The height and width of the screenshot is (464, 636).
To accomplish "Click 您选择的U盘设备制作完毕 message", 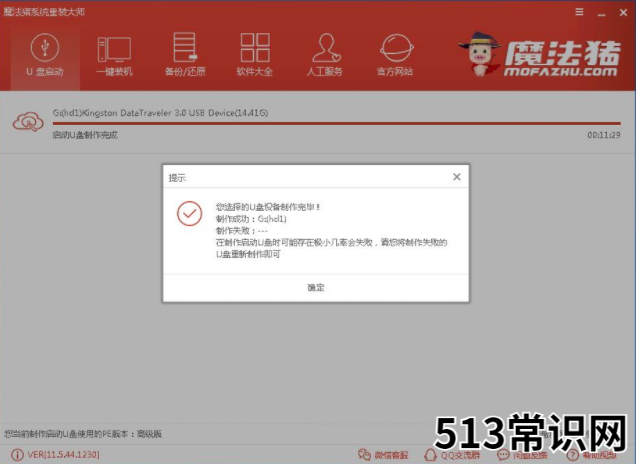I will [x=268, y=207].
